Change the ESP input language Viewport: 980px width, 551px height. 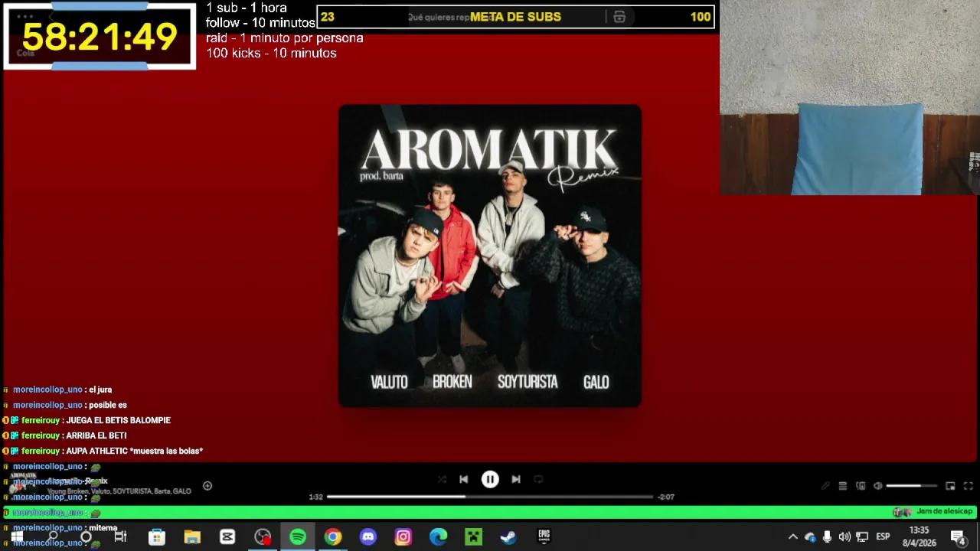(x=883, y=536)
